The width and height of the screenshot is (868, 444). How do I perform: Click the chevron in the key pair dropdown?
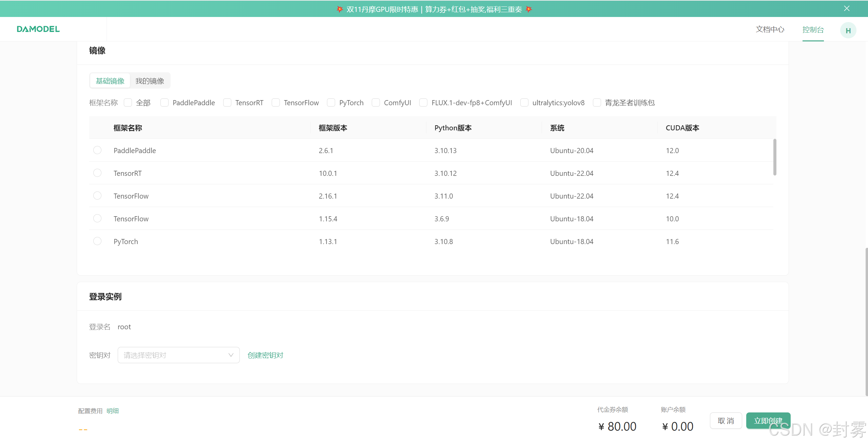tap(231, 355)
